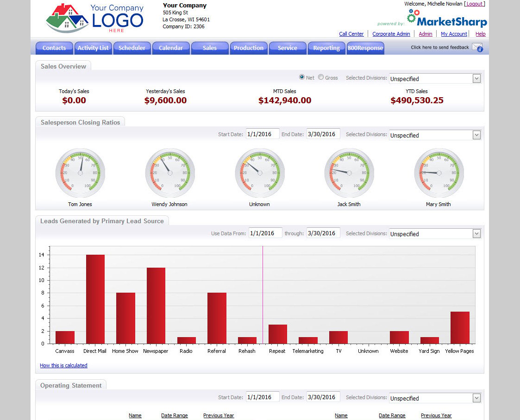Screen dimensions: 520x420
Task: Click the Admin link
Action: [x=426, y=34]
